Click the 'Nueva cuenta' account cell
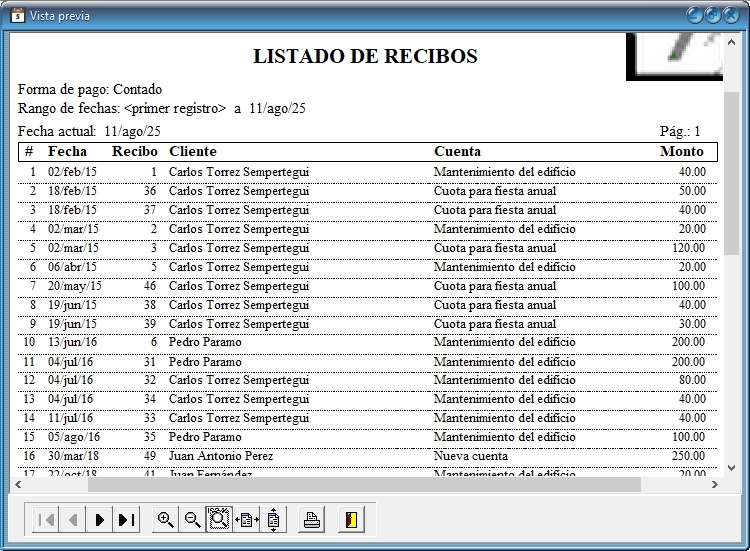This screenshot has height=551, width=750. pos(471,456)
